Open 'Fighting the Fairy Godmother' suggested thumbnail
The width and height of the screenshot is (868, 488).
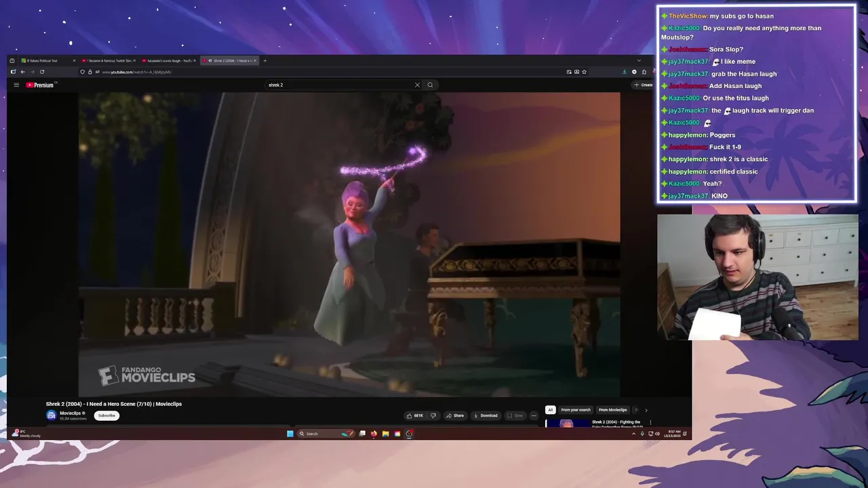coord(567,424)
